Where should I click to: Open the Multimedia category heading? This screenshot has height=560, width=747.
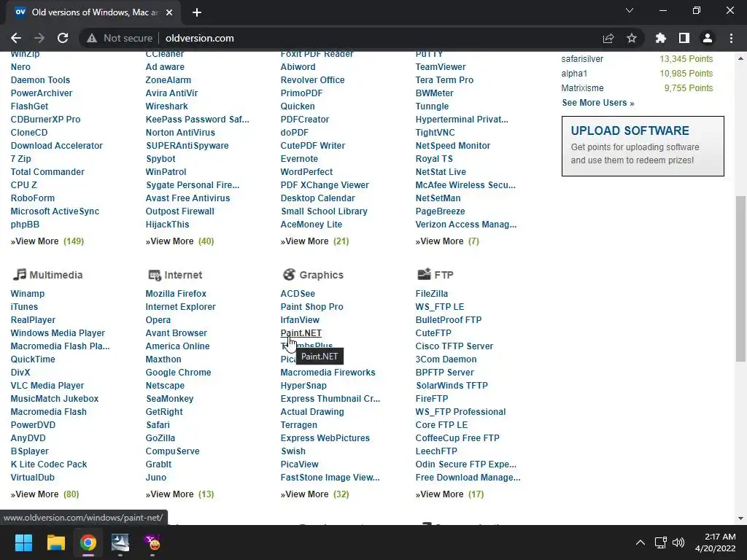[55, 275]
